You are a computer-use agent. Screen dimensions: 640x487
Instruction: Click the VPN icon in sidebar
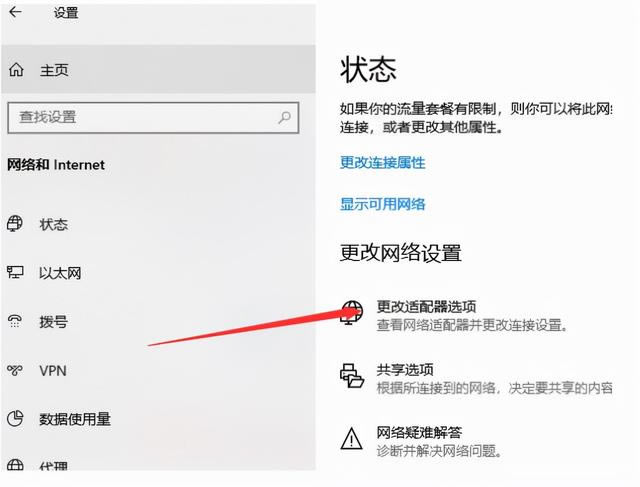15,370
